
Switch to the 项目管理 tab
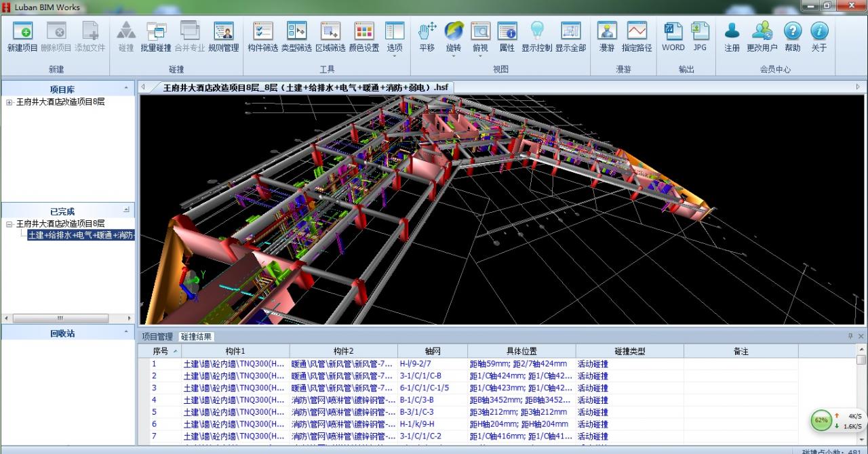[x=157, y=337]
